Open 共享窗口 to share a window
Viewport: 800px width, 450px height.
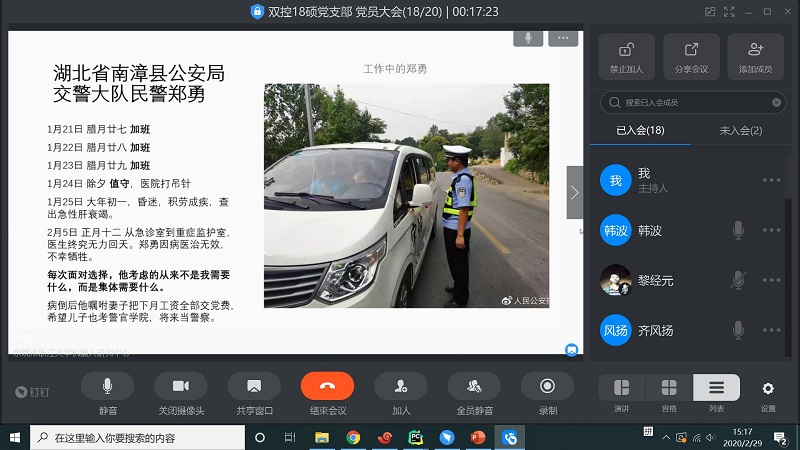pyautogui.click(x=254, y=386)
